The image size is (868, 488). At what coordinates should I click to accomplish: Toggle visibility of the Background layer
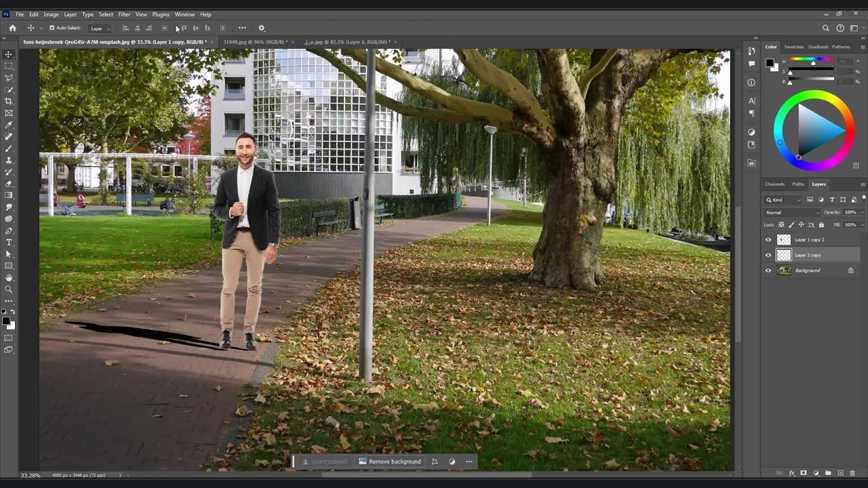coord(768,270)
